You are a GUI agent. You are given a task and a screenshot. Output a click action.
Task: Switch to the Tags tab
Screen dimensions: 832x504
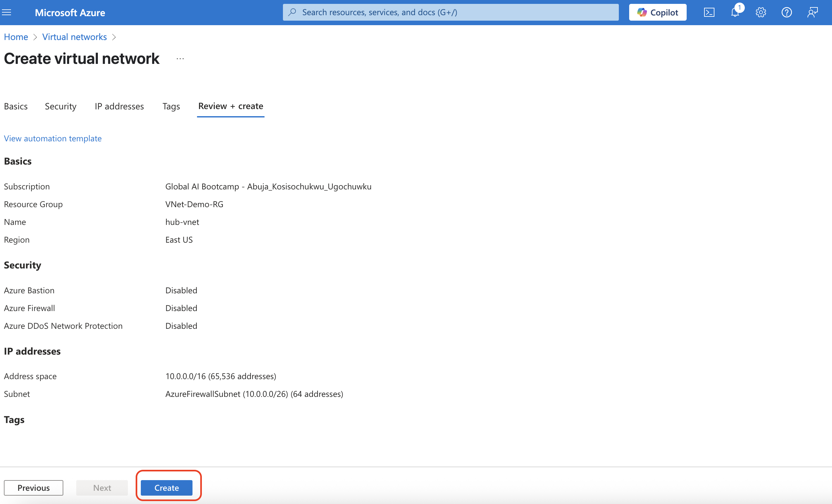[x=171, y=106]
